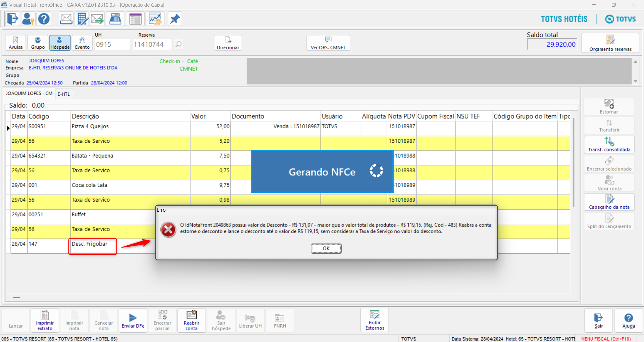
Task: Click the Saldo total value field
Action: 552,44
